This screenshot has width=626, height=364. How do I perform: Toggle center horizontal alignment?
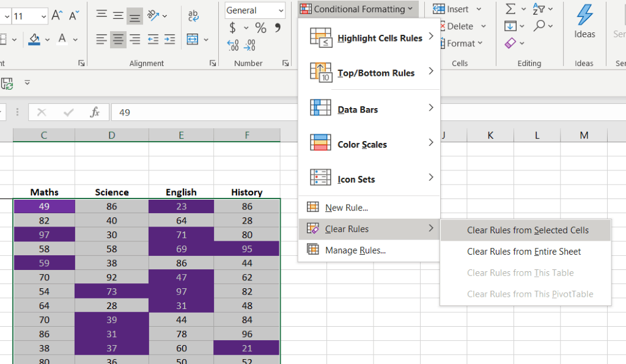click(118, 39)
